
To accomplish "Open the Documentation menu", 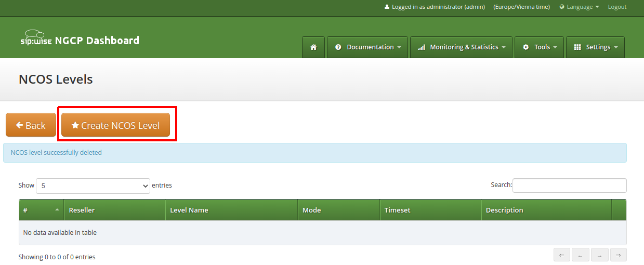I will [x=368, y=47].
